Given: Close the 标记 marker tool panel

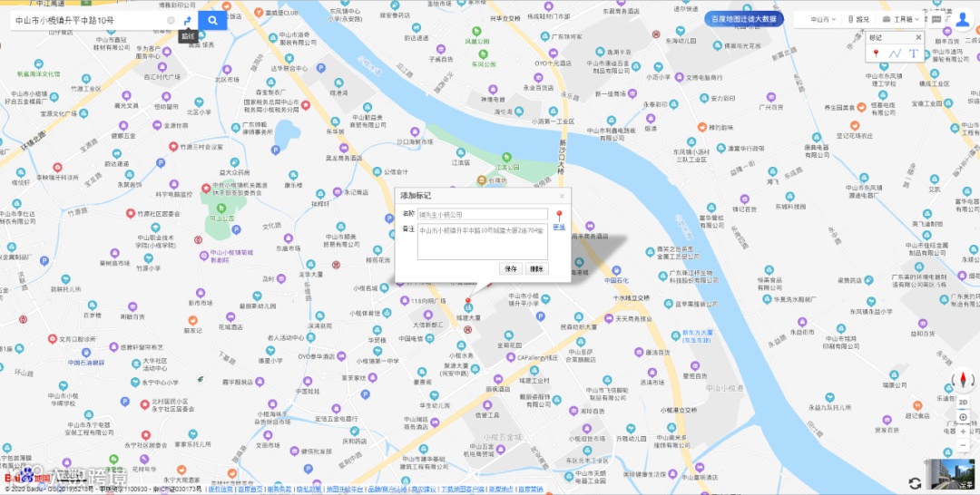Looking at the screenshot, I should click(918, 37).
